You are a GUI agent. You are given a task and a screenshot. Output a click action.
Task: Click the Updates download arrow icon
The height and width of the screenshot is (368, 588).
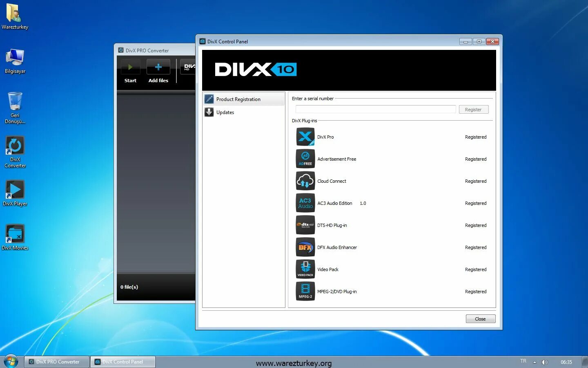pos(209,112)
